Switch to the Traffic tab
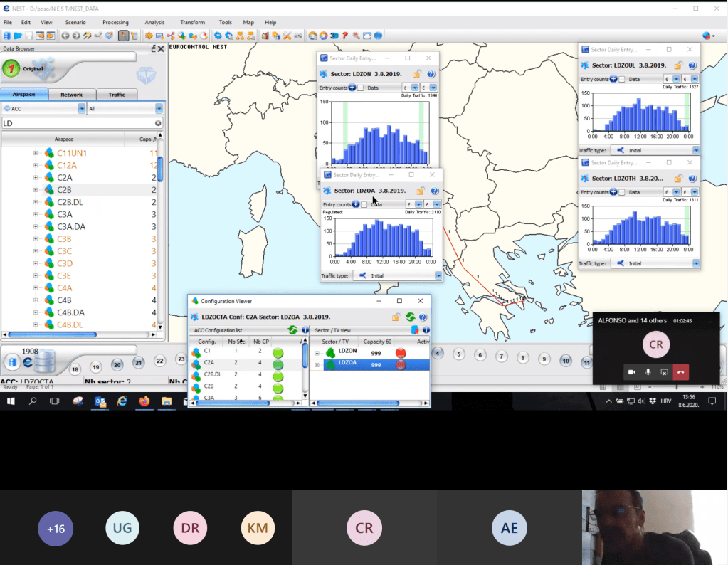The image size is (728, 565). [x=117, y=94]
